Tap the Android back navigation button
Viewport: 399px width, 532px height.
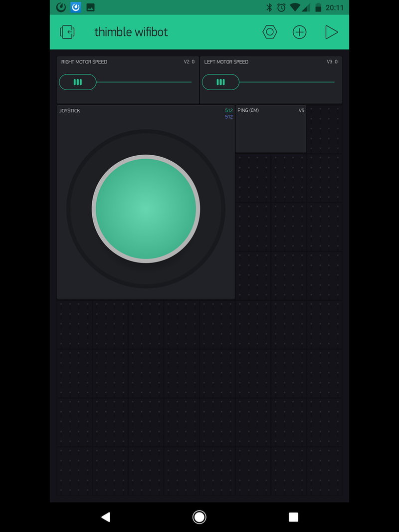(106, 517)
